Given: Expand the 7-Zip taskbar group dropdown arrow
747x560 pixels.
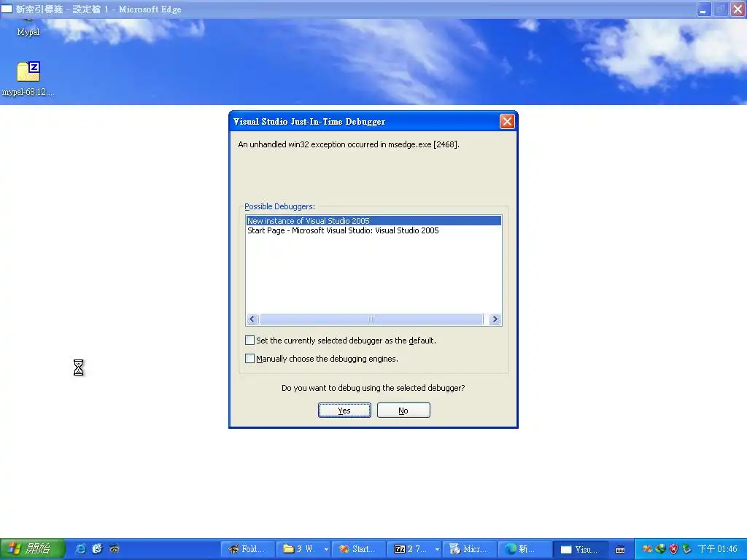Looking at the screenshot, I should (437, 549).
